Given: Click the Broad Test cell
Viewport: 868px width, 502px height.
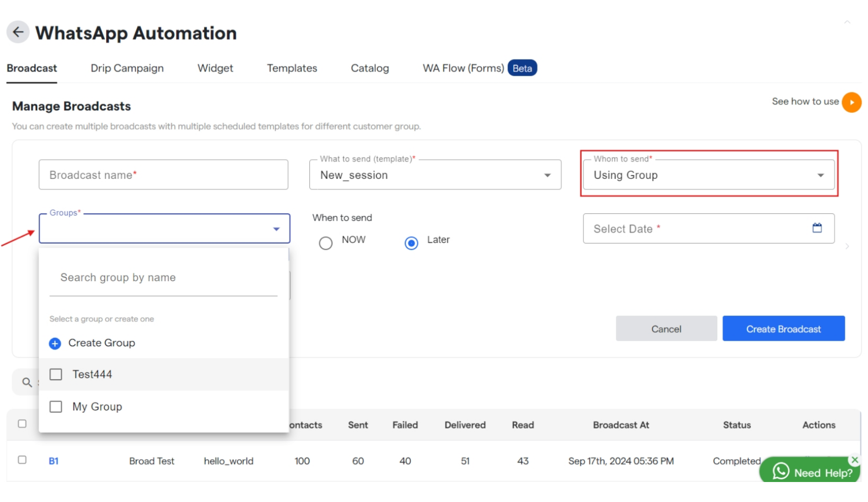Looking at the screenshot, I should point(152,461).
